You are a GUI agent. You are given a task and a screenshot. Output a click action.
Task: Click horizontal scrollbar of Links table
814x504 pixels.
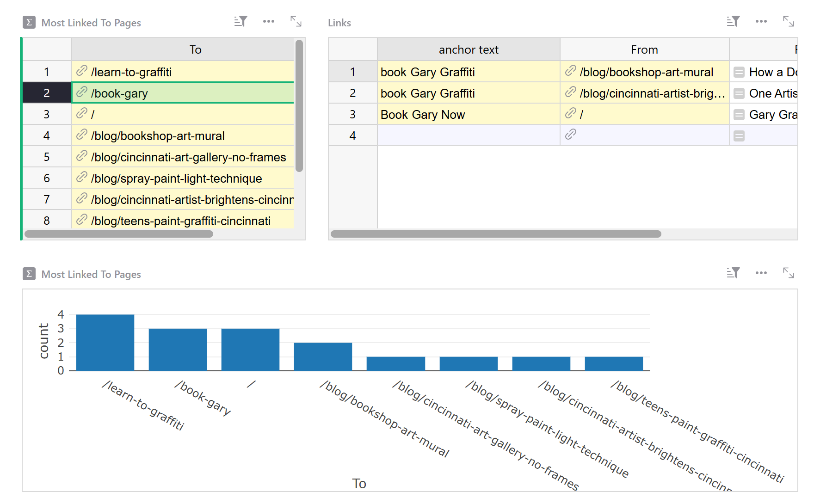(496, 234)
